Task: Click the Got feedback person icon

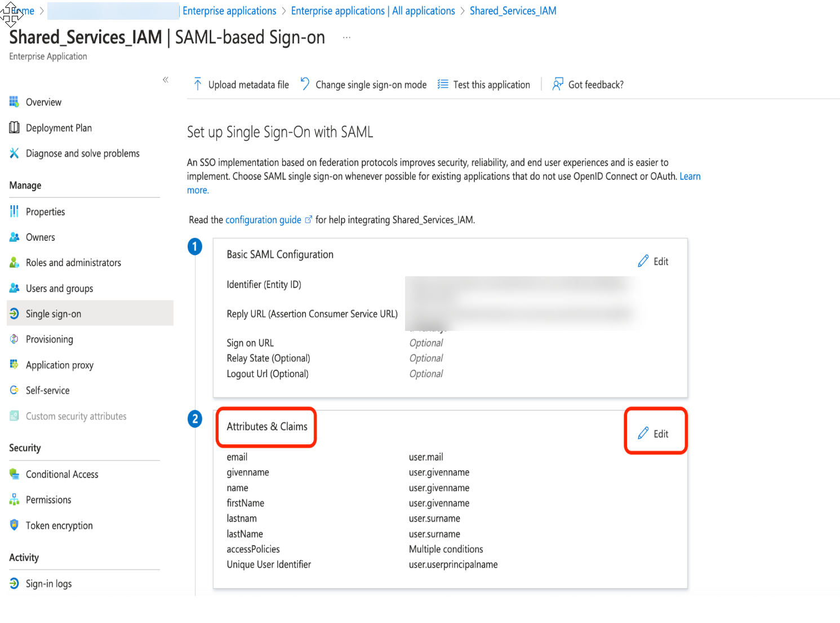Action: pyautogui.click(x=558, y=84)
